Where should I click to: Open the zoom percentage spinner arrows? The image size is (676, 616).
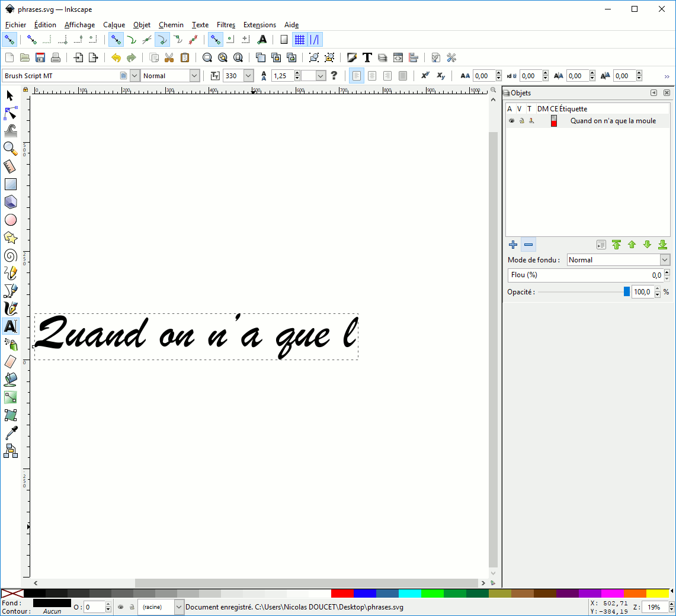[x=671, y=607]
